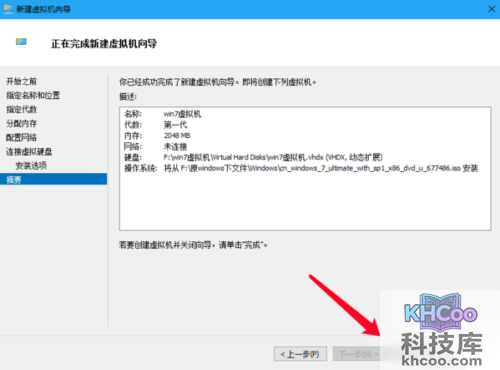Close the New Virtual Machine Wizard window
Image resolution: width=500 pixels, height=370 pixels.
pos(491,9)
